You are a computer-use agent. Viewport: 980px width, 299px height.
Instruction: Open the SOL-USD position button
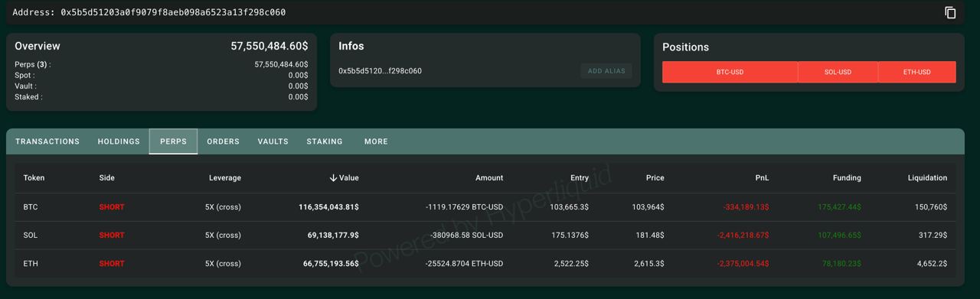[838, 72]
